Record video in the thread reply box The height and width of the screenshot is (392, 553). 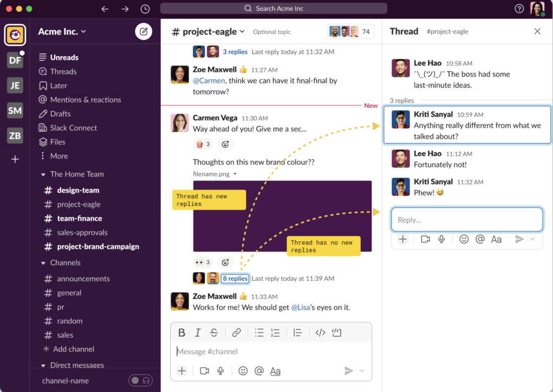click(x=426, y=239)
